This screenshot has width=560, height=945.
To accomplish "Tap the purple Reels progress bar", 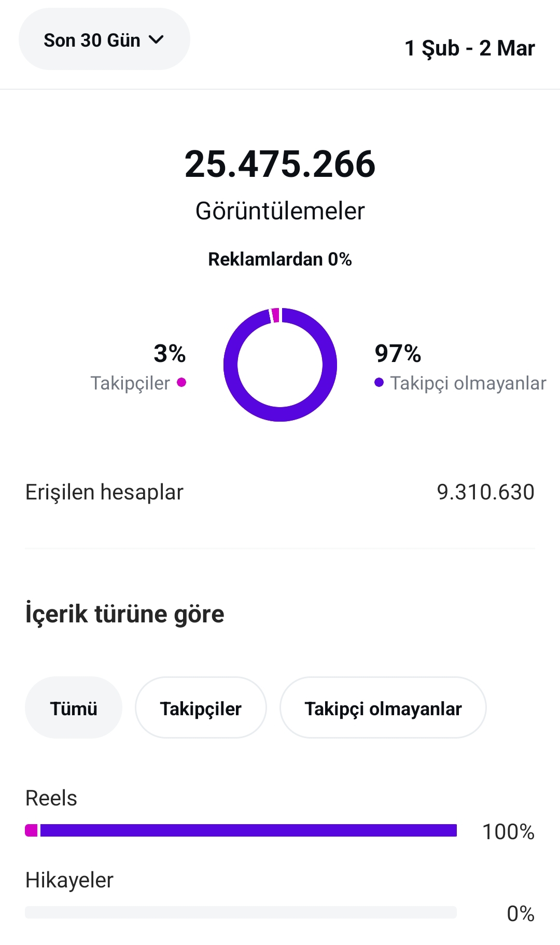I will 248,830.
